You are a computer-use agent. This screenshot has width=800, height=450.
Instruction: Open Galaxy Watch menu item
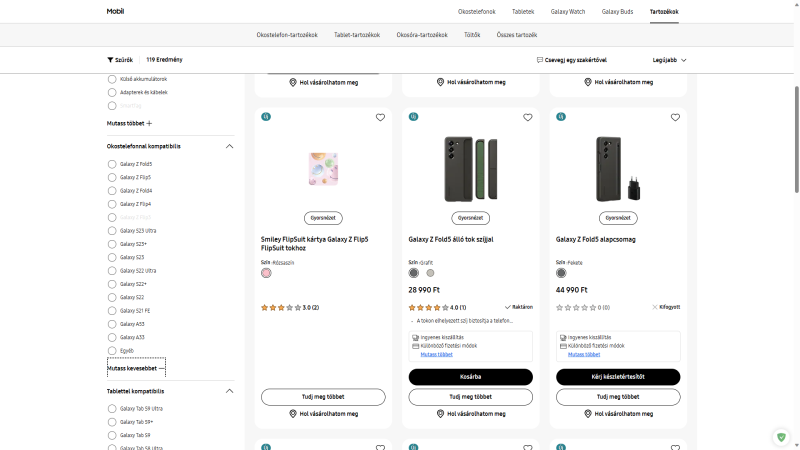pyautogui.click(x=568, y=12)
